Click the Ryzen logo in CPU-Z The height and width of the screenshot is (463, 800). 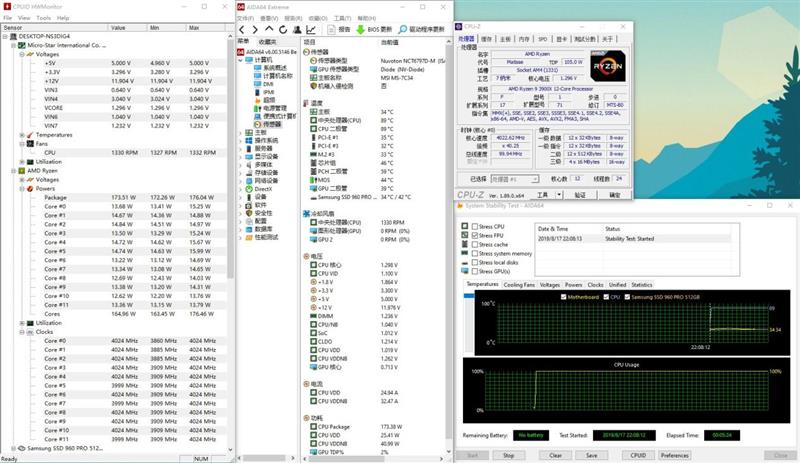608,66
